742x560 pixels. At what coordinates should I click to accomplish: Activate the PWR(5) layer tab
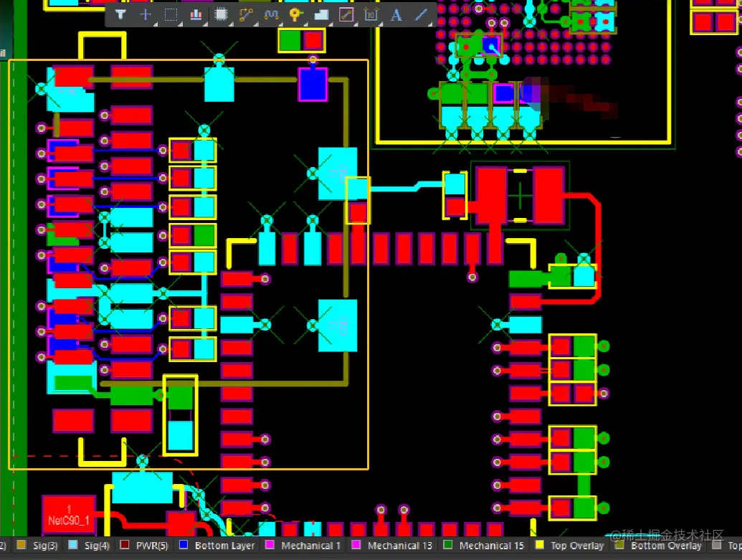[x=144, y=546]
